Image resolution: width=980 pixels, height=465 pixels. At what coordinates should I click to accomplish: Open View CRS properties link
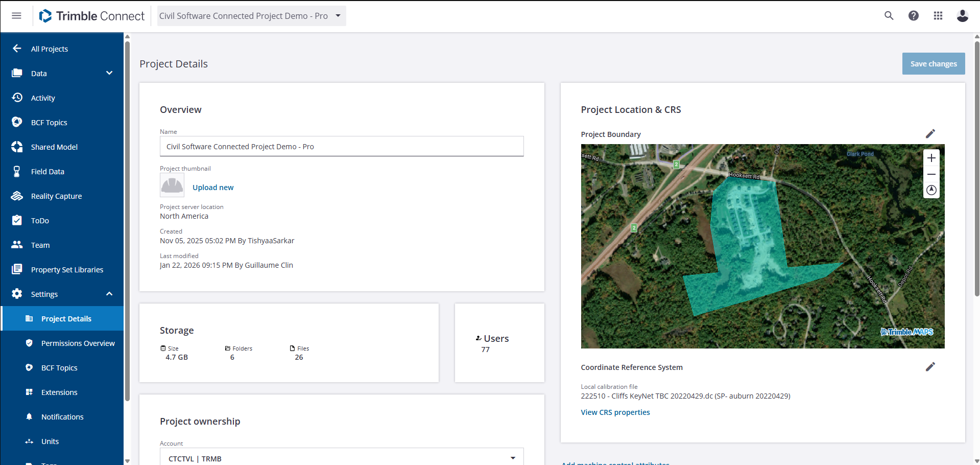(615, 412)
